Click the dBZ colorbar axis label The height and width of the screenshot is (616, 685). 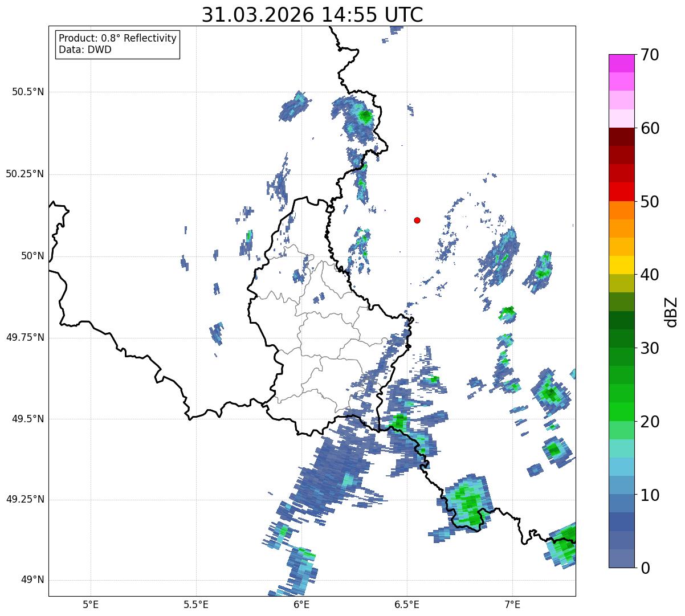click(671, 312)
